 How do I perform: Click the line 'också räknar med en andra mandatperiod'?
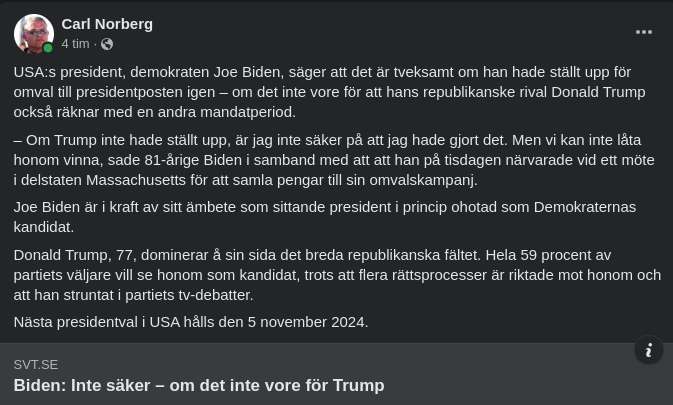pos(154,112)
